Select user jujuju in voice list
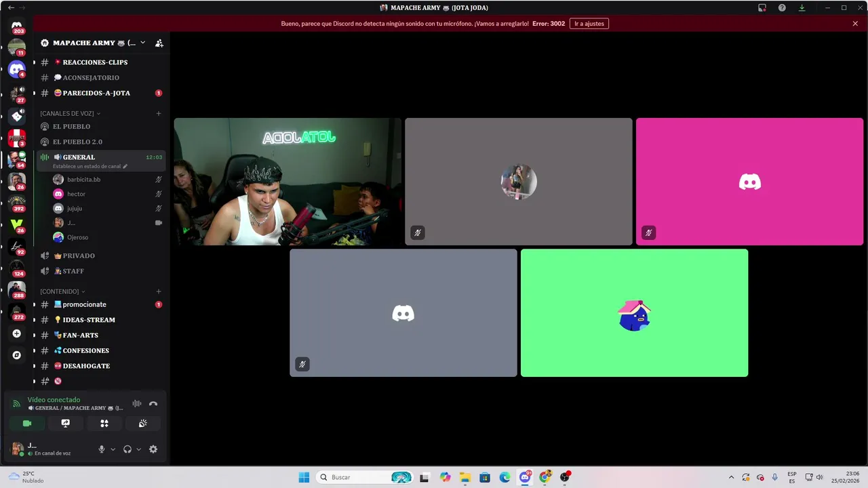 [74, 209]
